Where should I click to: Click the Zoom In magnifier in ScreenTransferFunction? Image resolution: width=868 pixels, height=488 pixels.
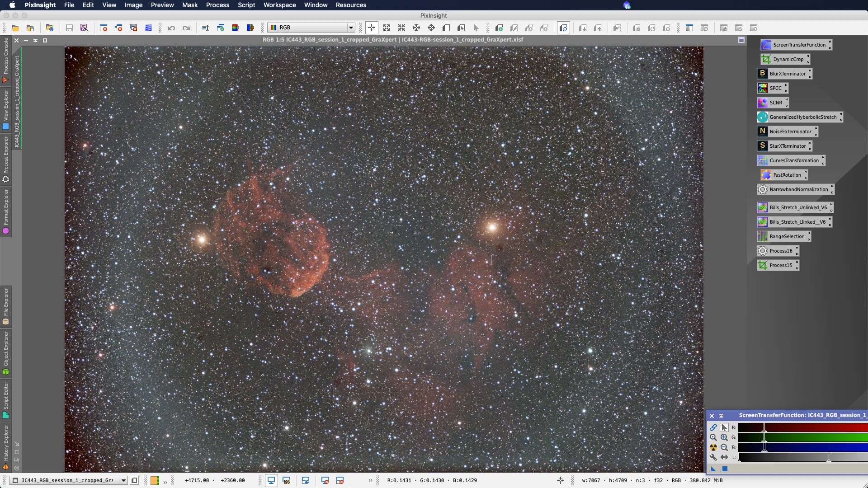[x=724, y=437]
